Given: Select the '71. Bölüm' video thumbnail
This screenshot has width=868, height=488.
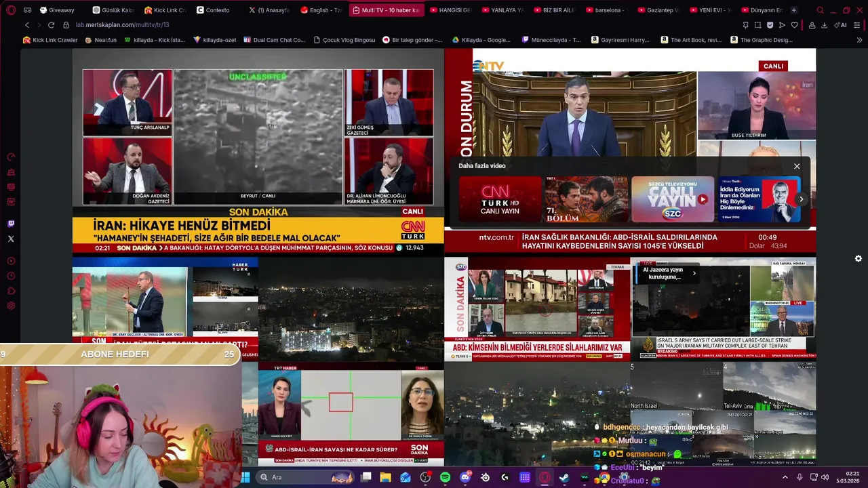Looking at the screenshot, I should click(x=586, y=199).
